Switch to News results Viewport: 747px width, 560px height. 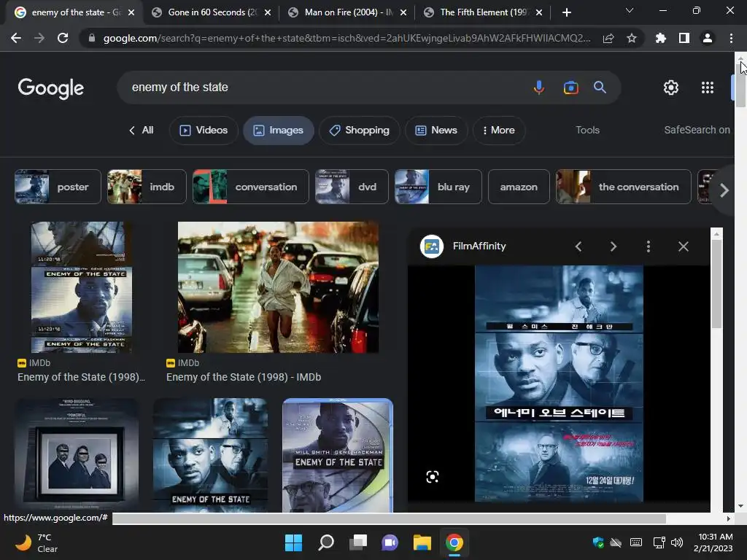click(436, 130)
